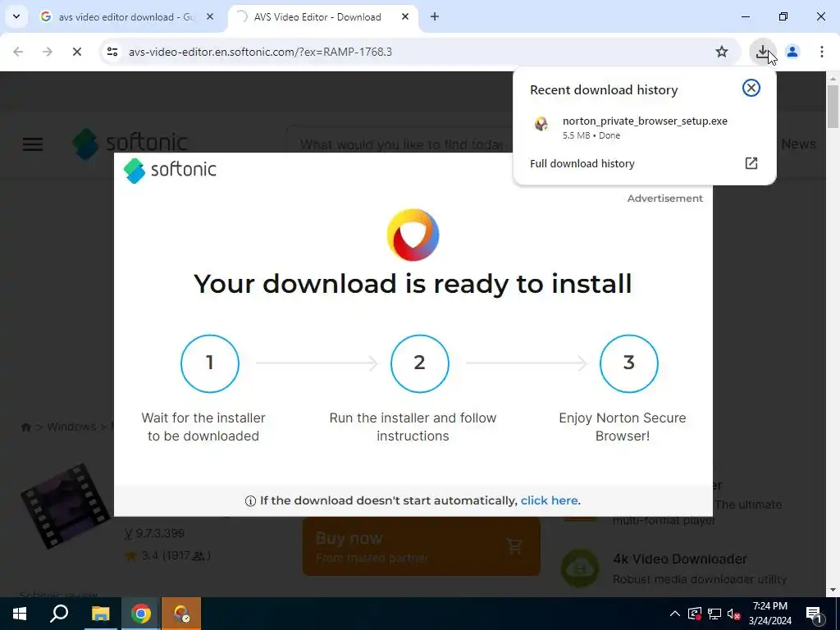Image resolution: width=840 pixels, height=630 pixels.
Task: Stop loading the page
Action: [76, 52]
